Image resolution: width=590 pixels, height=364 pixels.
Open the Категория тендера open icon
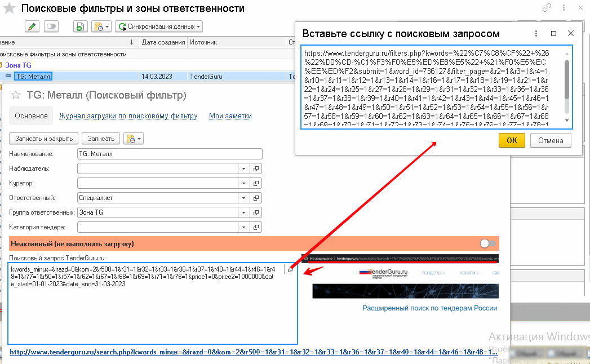pyautogui.click(x=256, y=227)
